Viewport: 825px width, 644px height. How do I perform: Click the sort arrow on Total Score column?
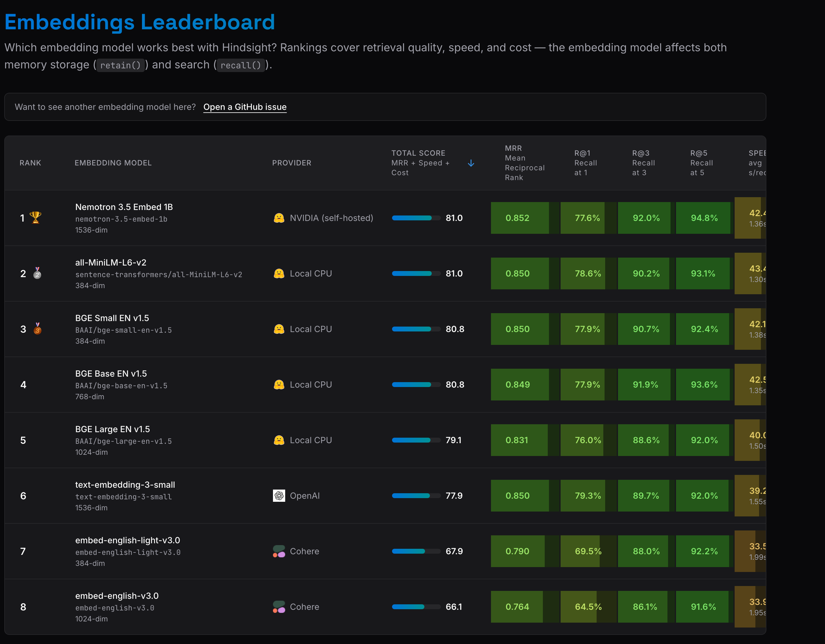[471, 163]
